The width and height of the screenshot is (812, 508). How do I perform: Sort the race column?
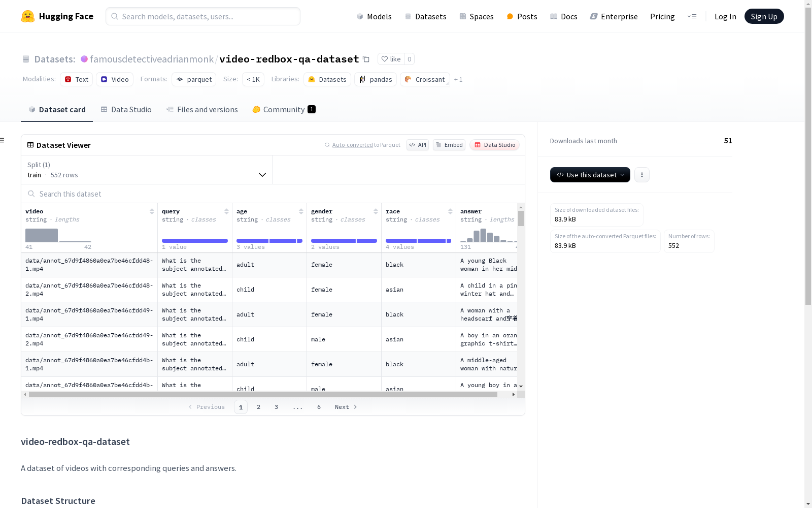(450, 211)
